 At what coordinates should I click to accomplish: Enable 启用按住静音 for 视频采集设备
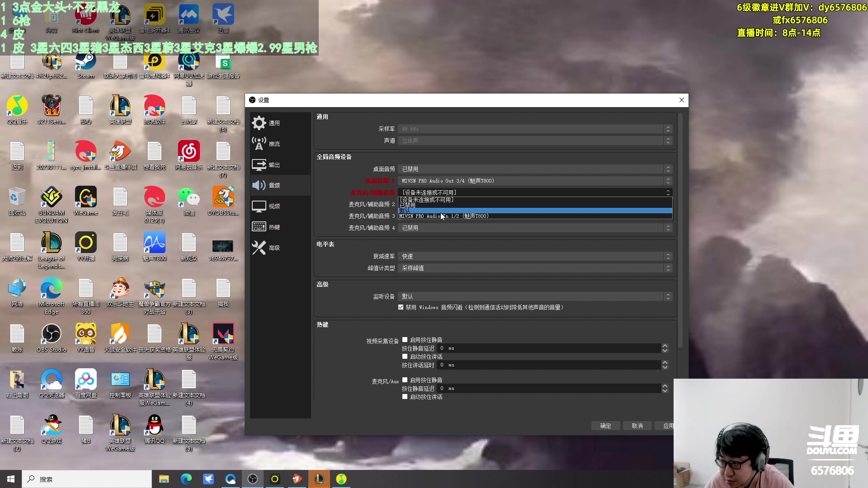click(x=405, y=340)
